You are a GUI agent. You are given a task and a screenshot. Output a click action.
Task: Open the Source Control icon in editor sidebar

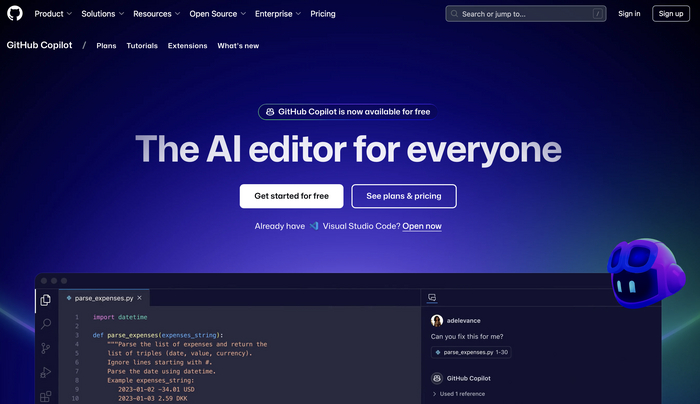pyautogui.click(x=46, y=348)
